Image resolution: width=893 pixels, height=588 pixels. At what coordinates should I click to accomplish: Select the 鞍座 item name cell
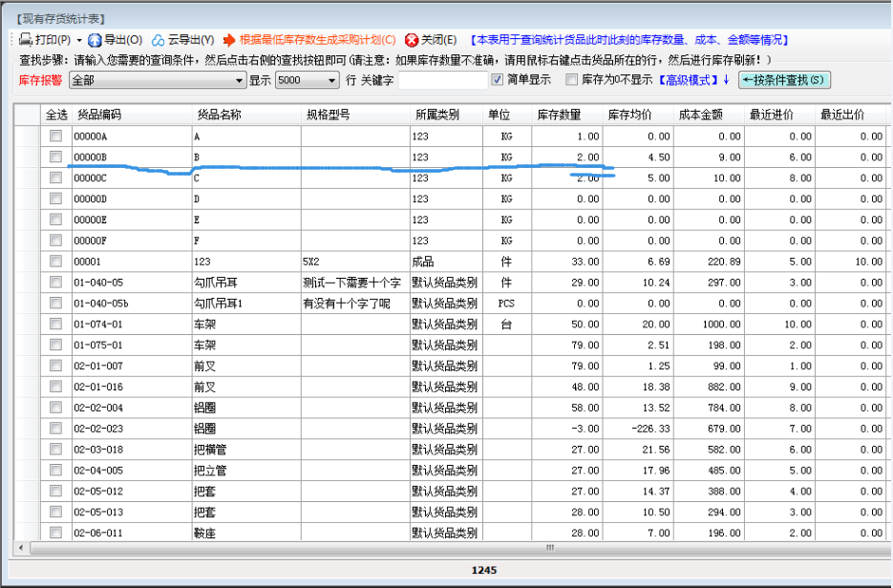245,534
